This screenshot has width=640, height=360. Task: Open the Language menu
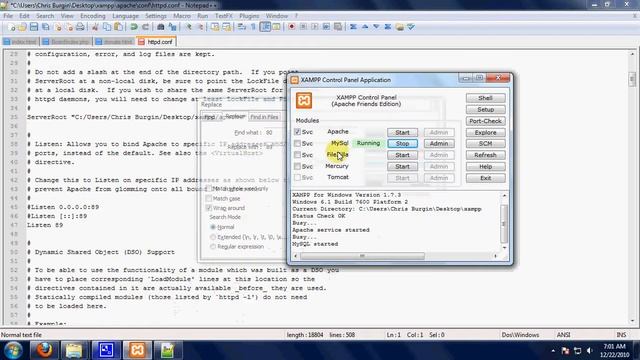(125, 16)
